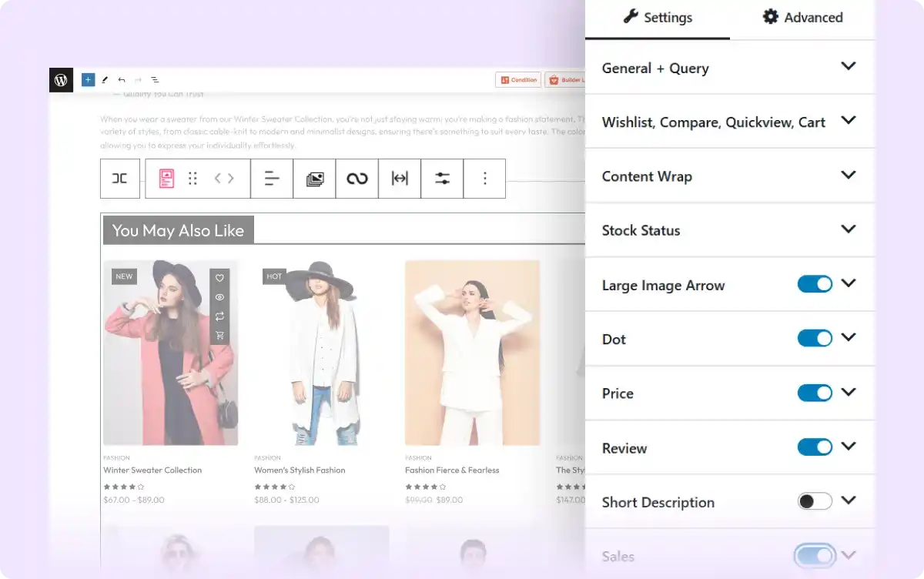Enable the Short Description toggle
This screenshot has height=579, width=924.
815,501
